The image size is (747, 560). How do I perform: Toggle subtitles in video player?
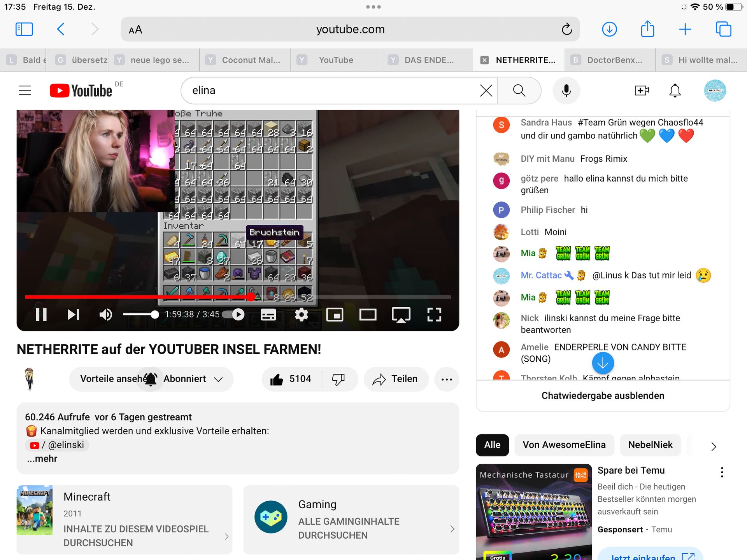[268, 314]
